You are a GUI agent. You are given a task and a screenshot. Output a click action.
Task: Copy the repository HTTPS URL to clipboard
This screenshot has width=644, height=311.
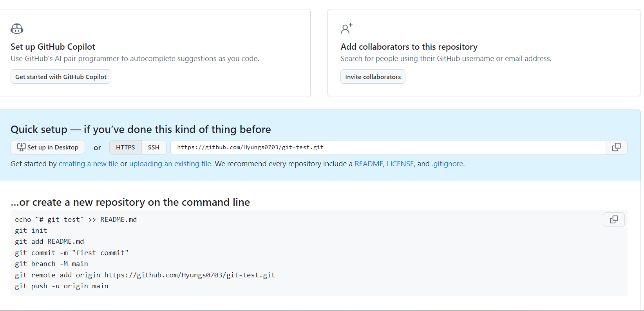point(617,147)
